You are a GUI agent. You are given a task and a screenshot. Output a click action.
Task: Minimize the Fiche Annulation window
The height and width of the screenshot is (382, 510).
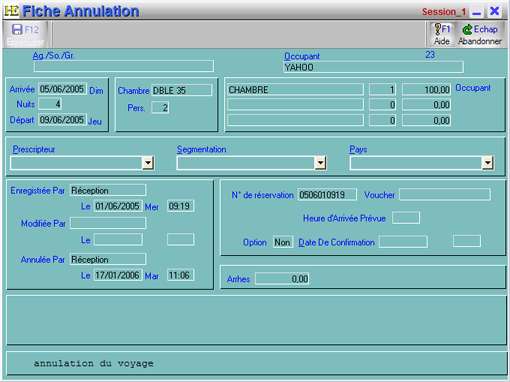click(x=477, y=13)
